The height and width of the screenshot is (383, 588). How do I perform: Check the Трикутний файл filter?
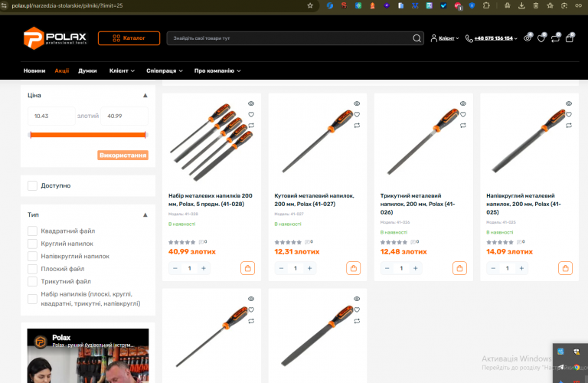(33, 281)
